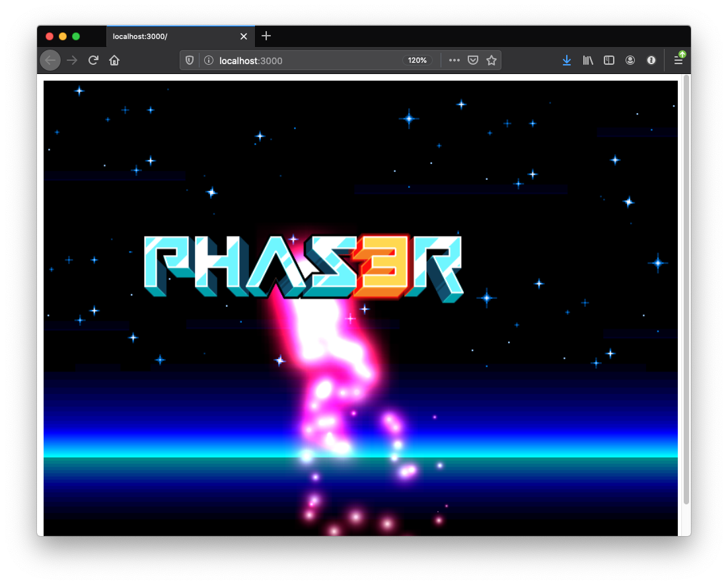Toggle the browser sidebar view
This screenshot has width=728, height=585.
608,60
